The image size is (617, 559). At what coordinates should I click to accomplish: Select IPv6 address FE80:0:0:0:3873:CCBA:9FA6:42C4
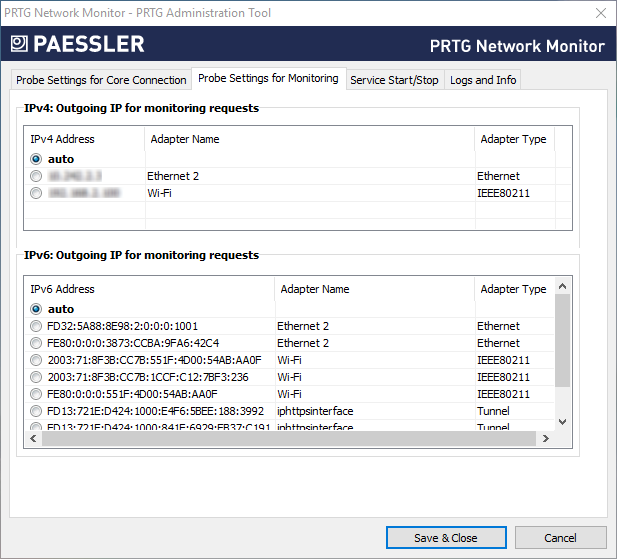click(37, 343)
